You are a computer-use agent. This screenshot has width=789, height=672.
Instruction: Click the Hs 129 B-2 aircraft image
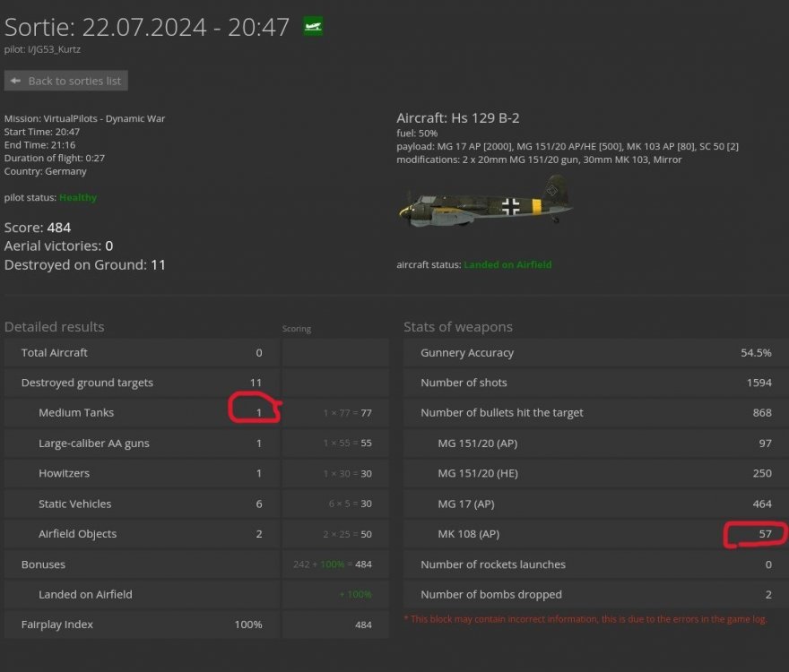484,202
